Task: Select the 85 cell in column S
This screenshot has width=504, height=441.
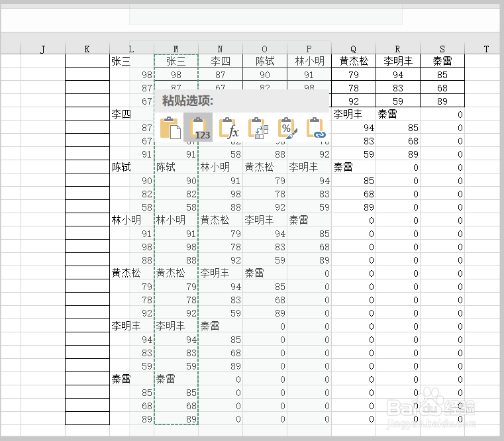Action: click(x=442, y=74)
